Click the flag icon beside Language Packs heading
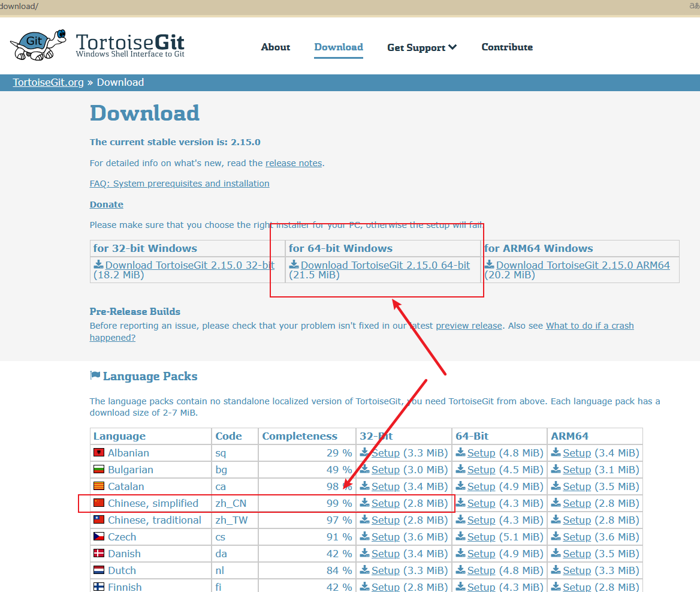 95,375
